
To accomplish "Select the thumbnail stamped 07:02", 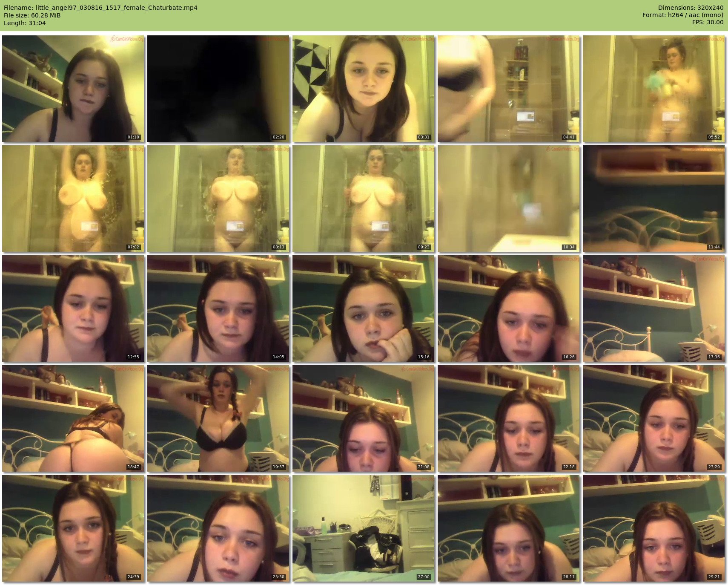I will click(73, 199).
